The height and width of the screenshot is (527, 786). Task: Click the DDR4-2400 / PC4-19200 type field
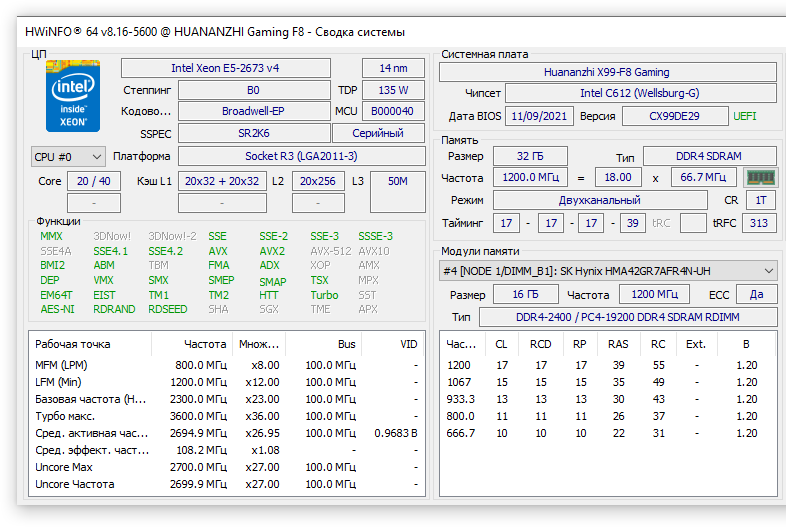pos(628,317)
